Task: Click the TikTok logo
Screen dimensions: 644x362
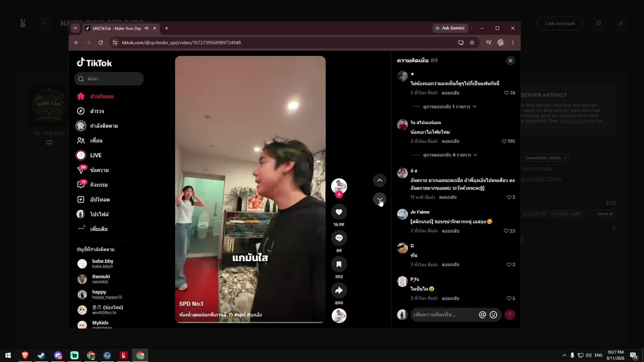Action: click(x=94, y=63)
